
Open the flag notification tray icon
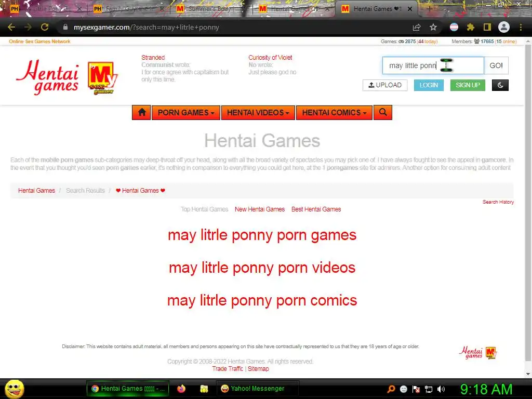(416, 389)
